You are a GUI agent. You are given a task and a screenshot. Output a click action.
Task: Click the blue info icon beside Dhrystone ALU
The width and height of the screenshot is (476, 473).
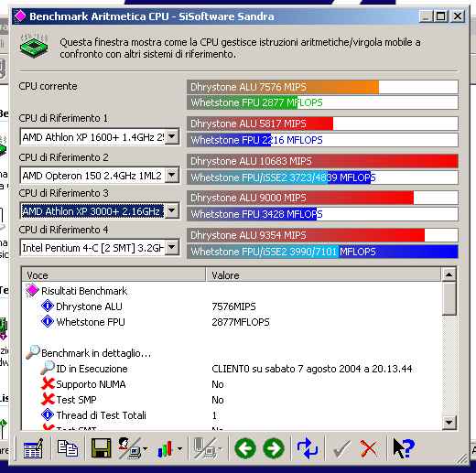[48, 306]
